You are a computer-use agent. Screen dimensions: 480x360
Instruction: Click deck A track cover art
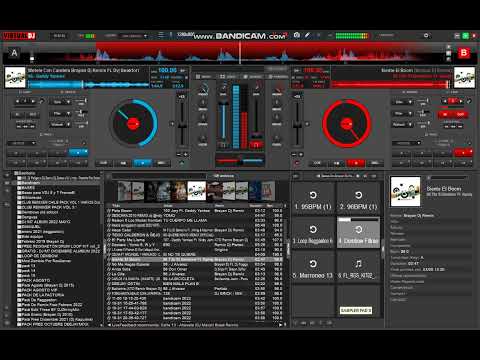(x=15, y=77)
